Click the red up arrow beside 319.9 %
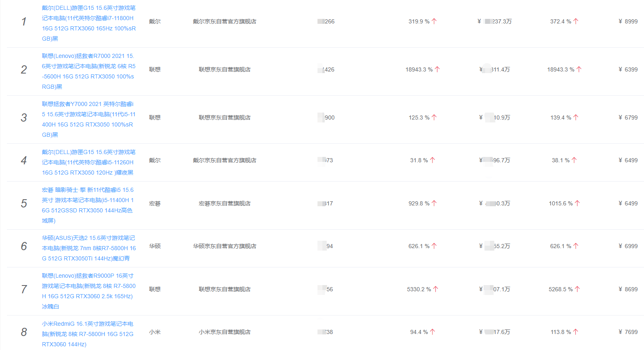 [x=434, y=21]
